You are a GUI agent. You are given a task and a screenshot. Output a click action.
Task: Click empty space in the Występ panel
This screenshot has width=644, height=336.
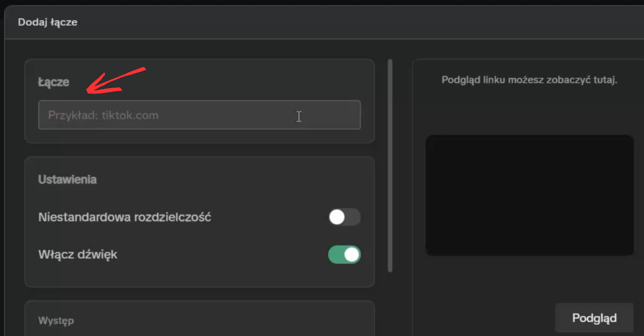coord(215,322)
